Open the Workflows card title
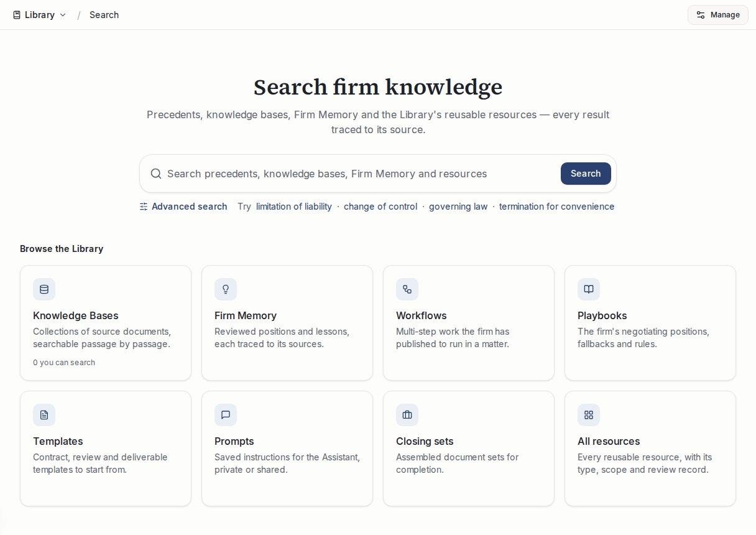 pos(422,315)
